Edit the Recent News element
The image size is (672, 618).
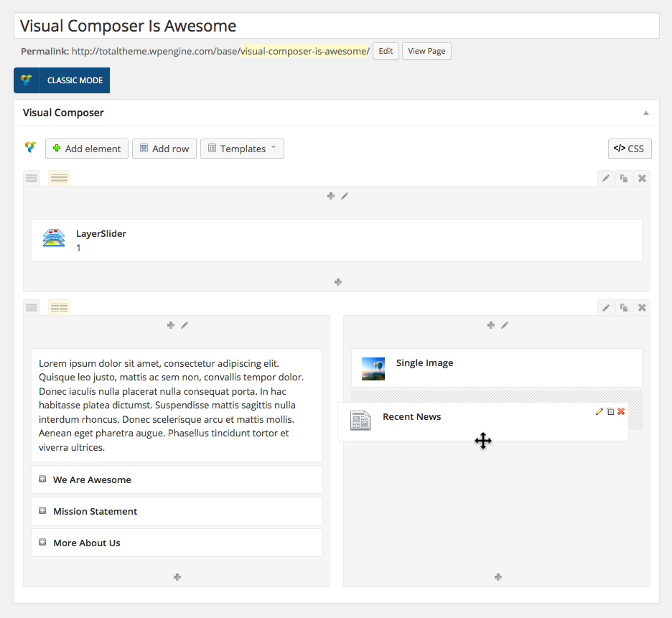(x=599, y=411)
